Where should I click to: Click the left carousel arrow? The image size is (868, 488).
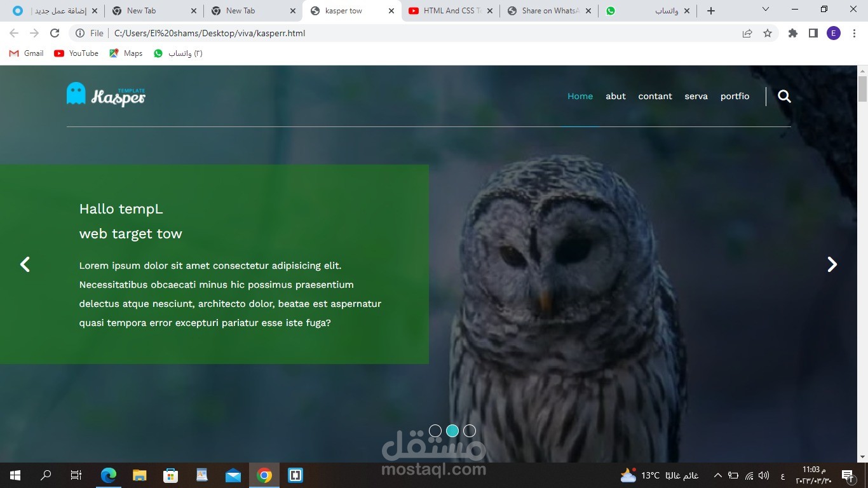coord(25,264)
